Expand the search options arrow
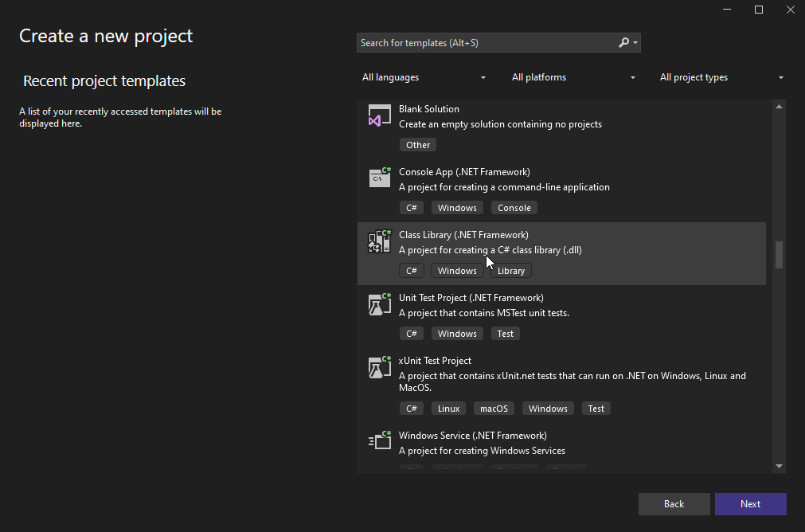This screenshot has height=532, width=805. click(x=635, y=43)
